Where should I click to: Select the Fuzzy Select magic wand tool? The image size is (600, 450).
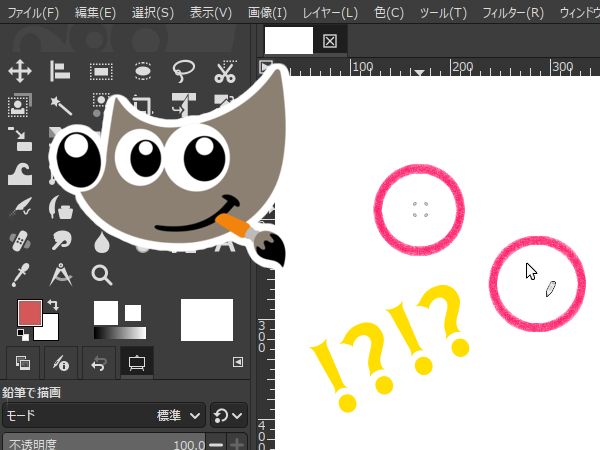pyautogui.click(x=61, y=105)
